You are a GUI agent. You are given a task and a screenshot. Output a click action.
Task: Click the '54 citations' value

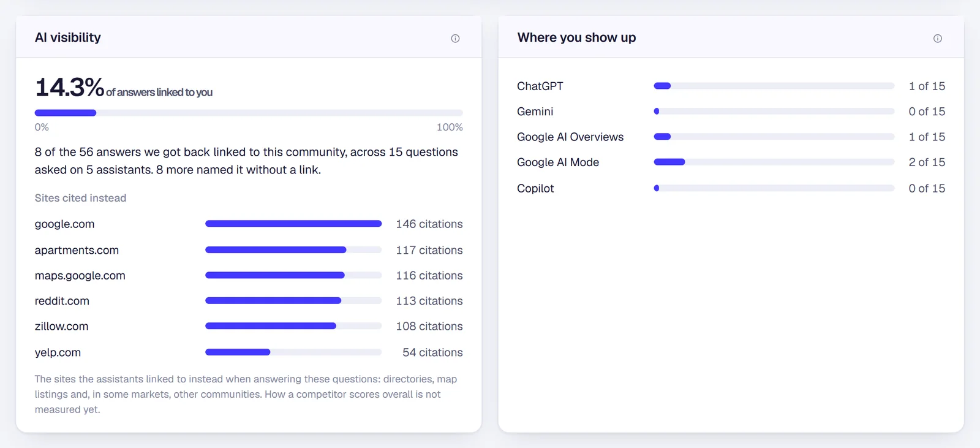[432, 352]
